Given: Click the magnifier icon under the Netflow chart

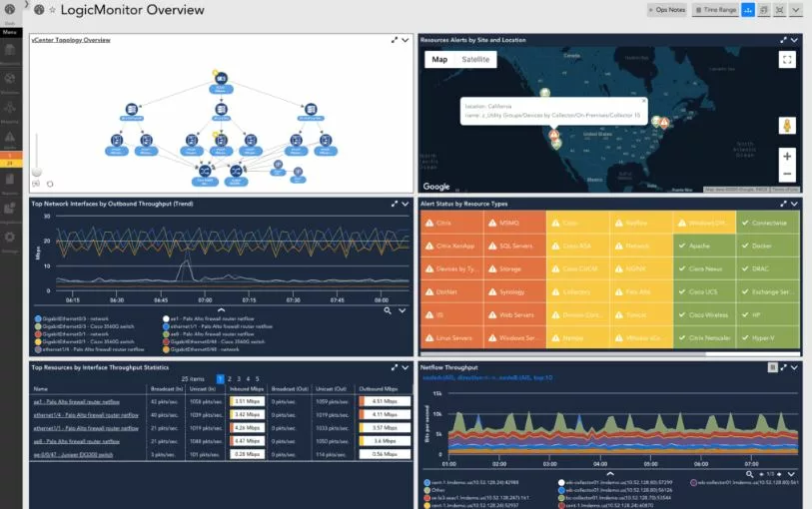Looking at the screenshot, I should 749,474.
